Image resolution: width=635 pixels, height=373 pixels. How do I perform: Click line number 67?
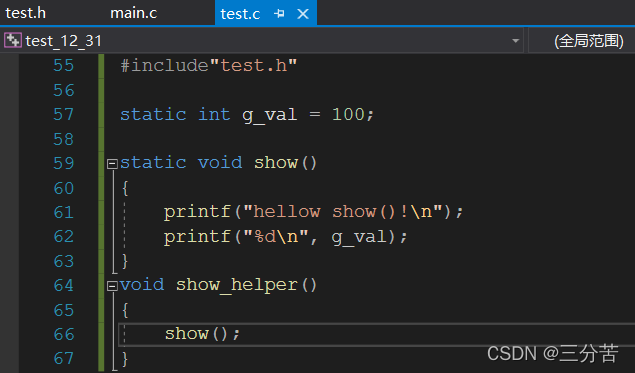pos(64,359)
